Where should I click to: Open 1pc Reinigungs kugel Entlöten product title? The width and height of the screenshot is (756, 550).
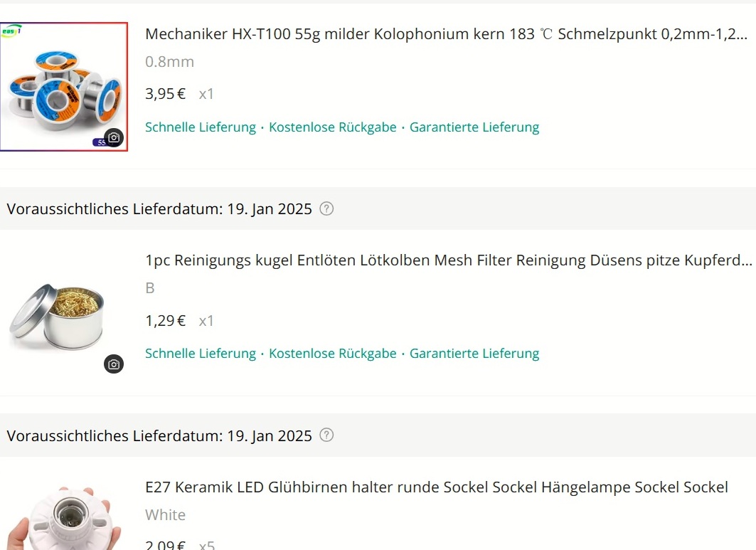coord(448,260)
